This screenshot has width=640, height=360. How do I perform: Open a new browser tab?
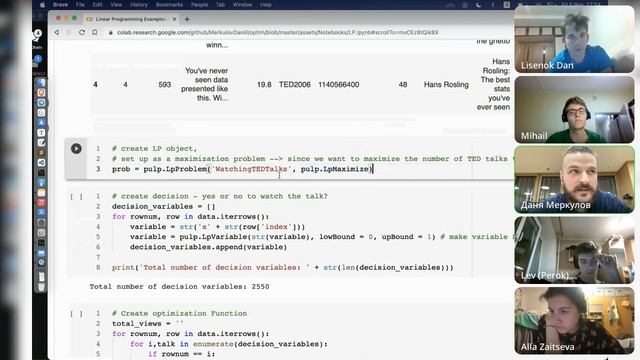[187, 19]
